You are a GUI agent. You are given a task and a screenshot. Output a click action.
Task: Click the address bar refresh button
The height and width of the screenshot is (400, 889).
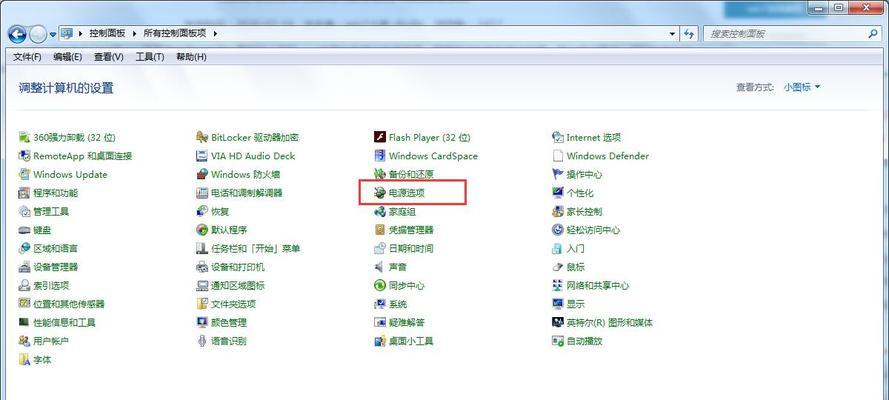coord(689,34)
